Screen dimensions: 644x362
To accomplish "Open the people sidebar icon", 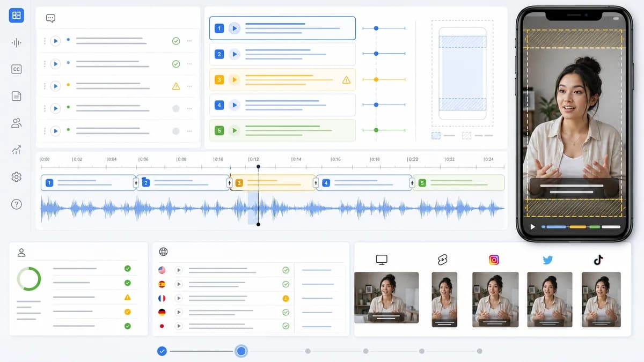I will (x=16, y=123).
